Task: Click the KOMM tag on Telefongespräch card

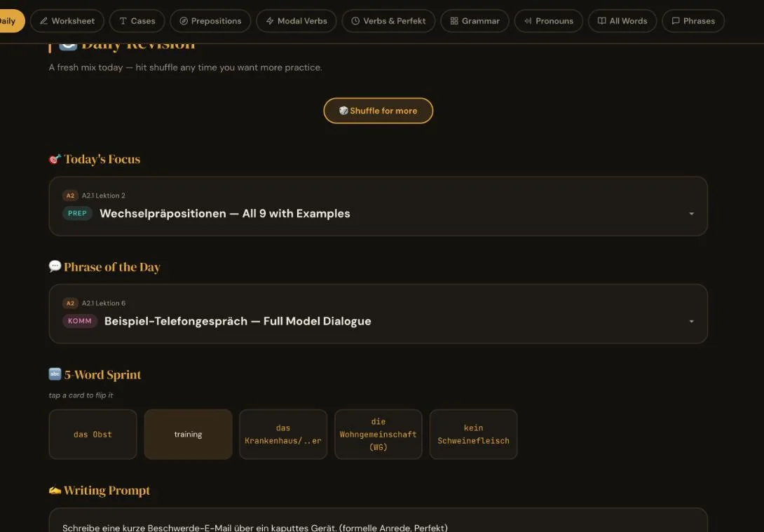Action: [x=80, y=321]
